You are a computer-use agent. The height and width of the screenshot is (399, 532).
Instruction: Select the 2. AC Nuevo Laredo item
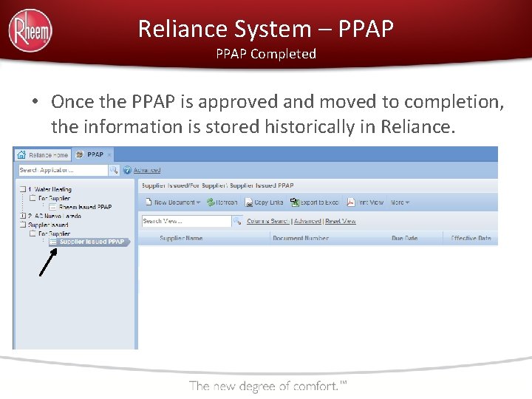click(x=55, y=216)
